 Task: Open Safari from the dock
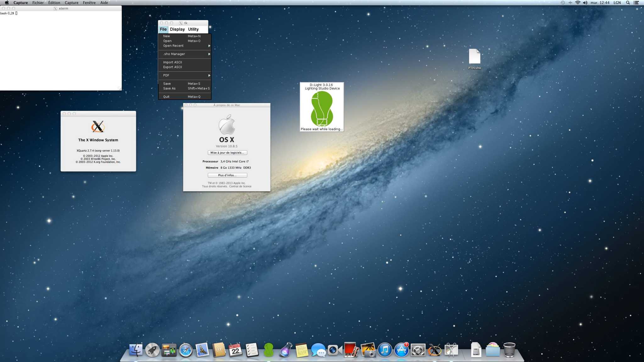(186, 350)
